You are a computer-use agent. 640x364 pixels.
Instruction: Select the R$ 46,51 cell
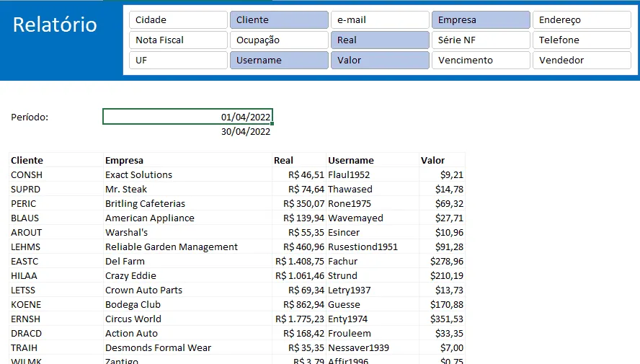299,174
